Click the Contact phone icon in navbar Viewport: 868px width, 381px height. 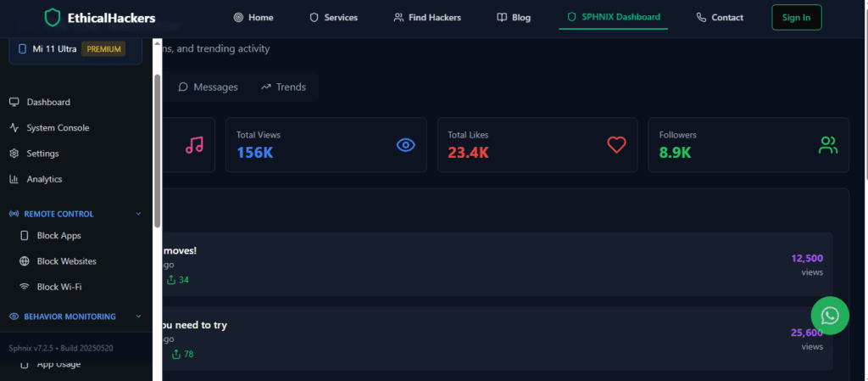(x=701, y=18)
